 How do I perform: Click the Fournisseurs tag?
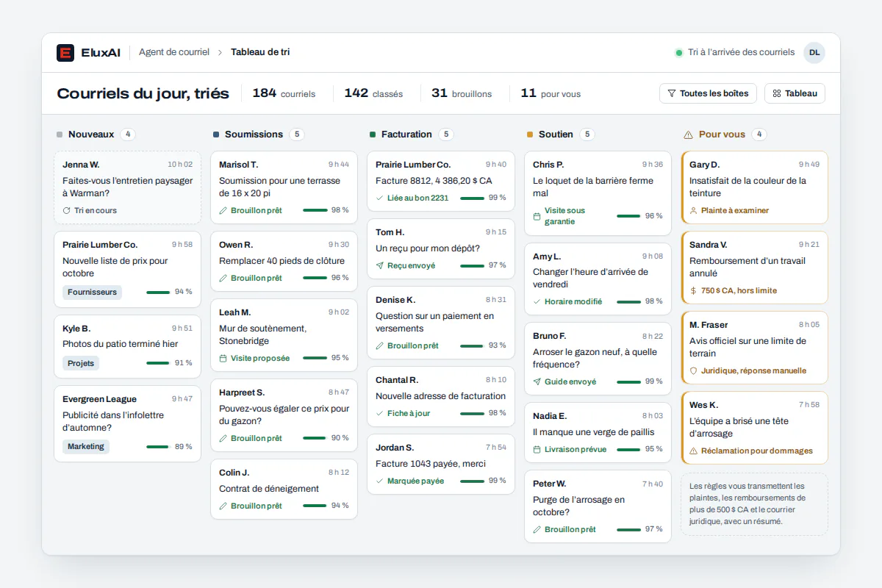(92, 292)
